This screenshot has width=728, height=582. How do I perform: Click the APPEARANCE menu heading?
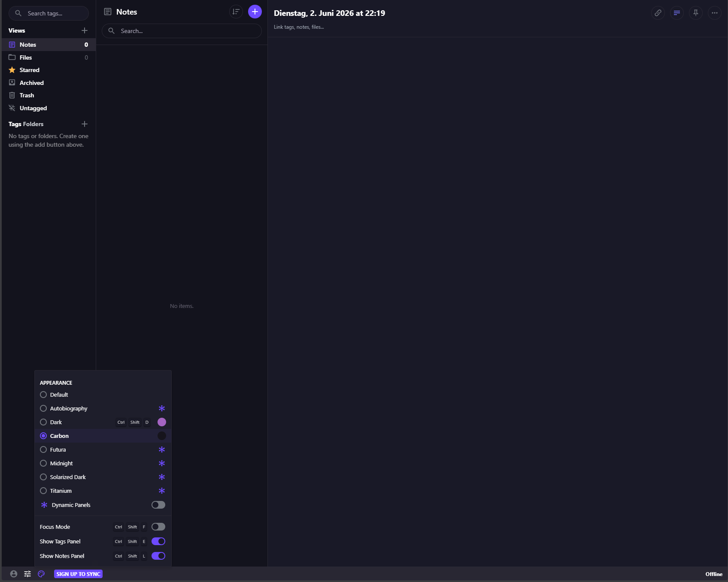pyautogui.click(x=56, y=383)
